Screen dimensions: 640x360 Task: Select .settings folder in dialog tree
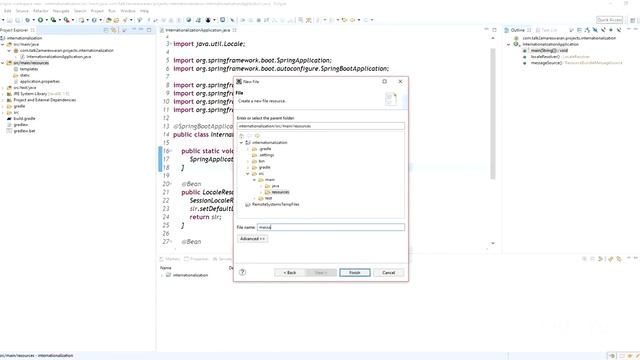click(x=266, y=155)
